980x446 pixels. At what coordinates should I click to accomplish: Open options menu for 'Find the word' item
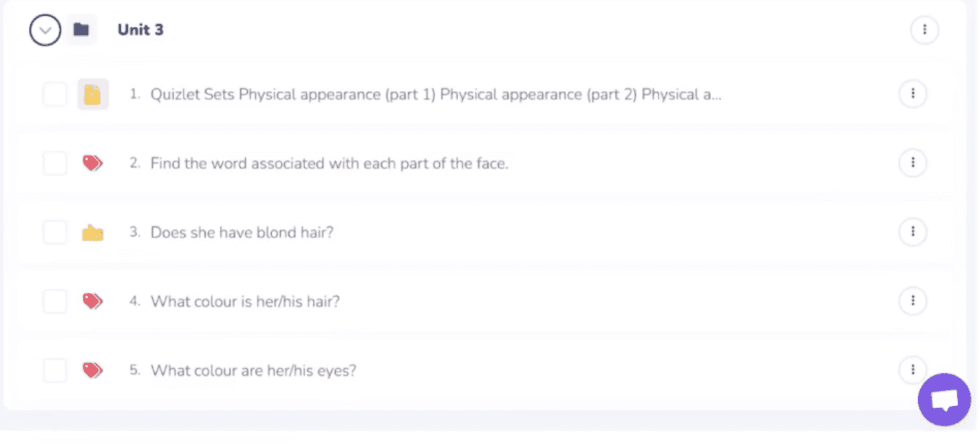click(x=913, y=162)
